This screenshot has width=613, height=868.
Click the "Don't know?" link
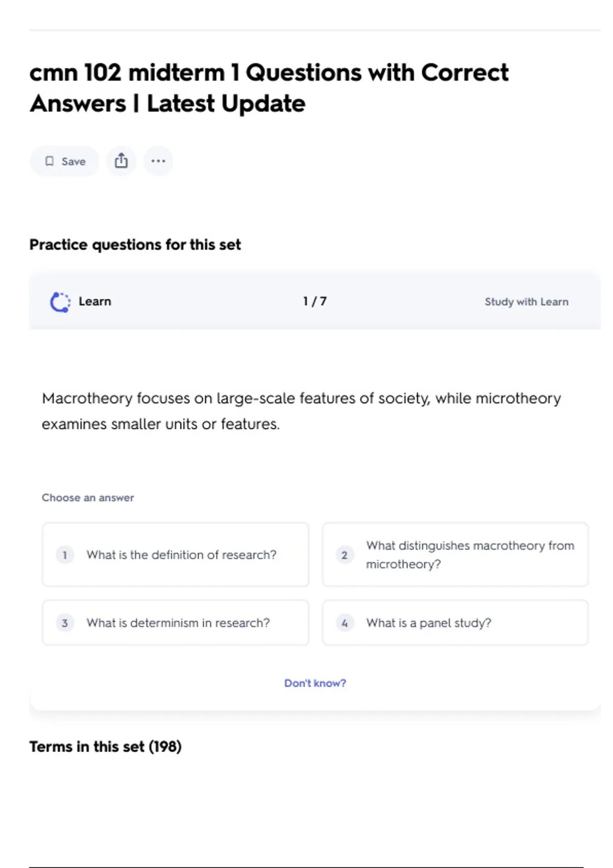pos(315,683)
